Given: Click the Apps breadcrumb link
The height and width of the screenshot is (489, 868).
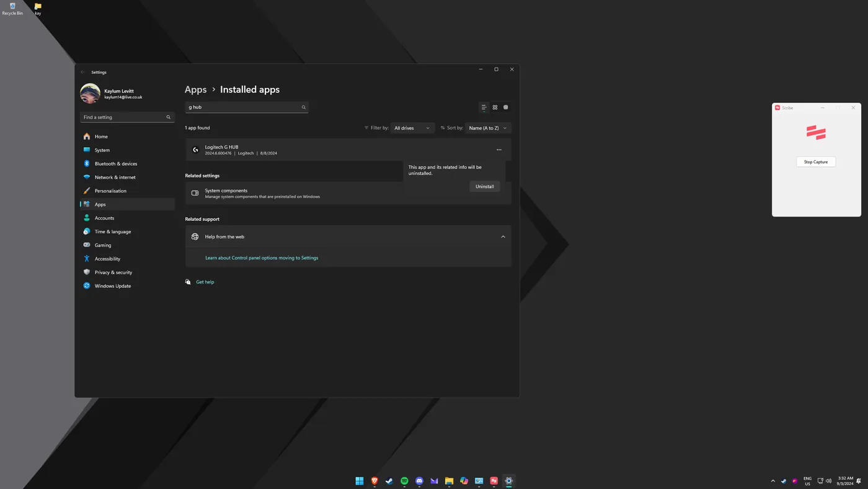Looking at the screenshot, I should (x=196, y=89).
